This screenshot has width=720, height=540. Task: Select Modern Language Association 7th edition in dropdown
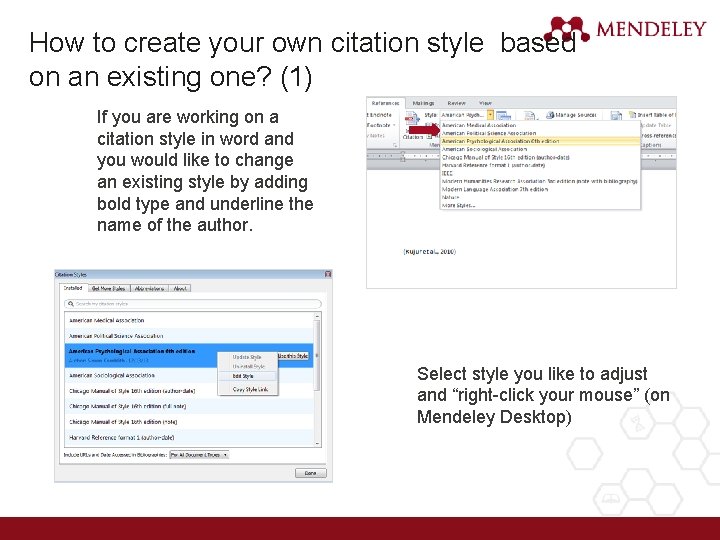point(540,189)
